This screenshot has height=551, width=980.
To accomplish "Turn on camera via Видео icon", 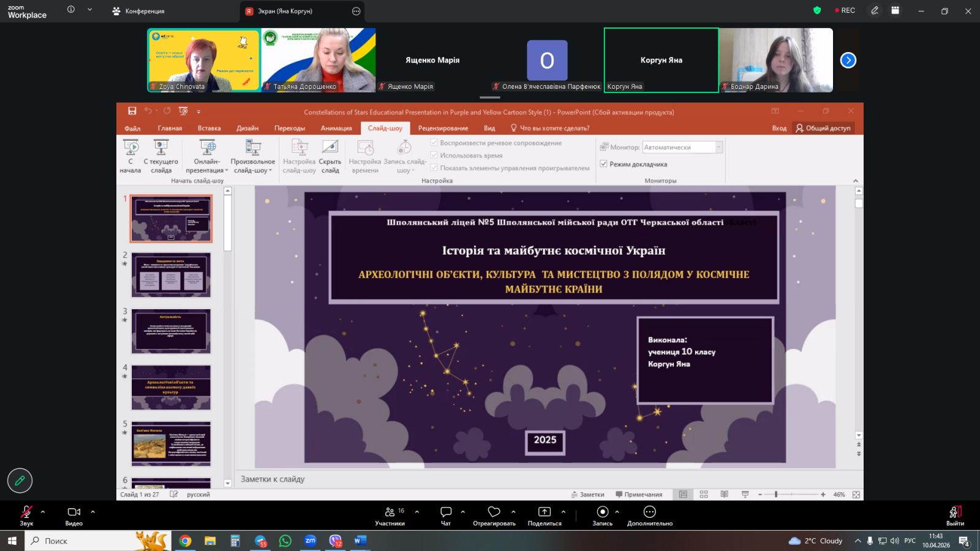I will coord(73,512).
